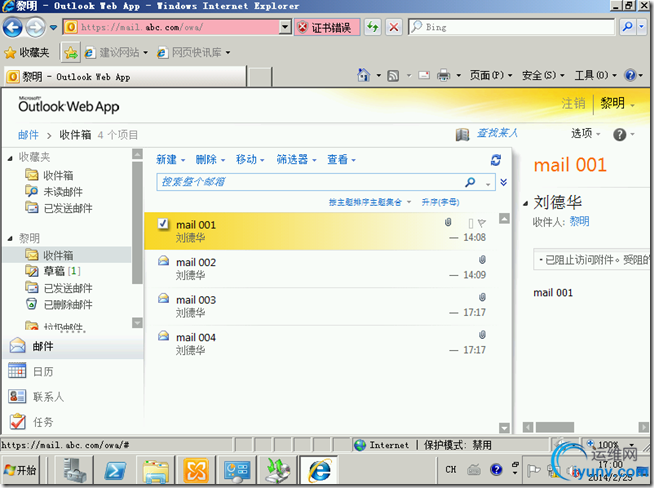Open Favorites star button 收藏夹
Image resolution: width=654 pixels, height=488 pixels.
point(27,53)
